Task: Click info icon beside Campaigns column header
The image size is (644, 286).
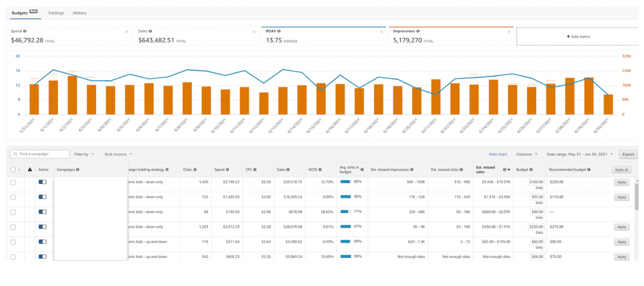Action: (x=78, y=170)
